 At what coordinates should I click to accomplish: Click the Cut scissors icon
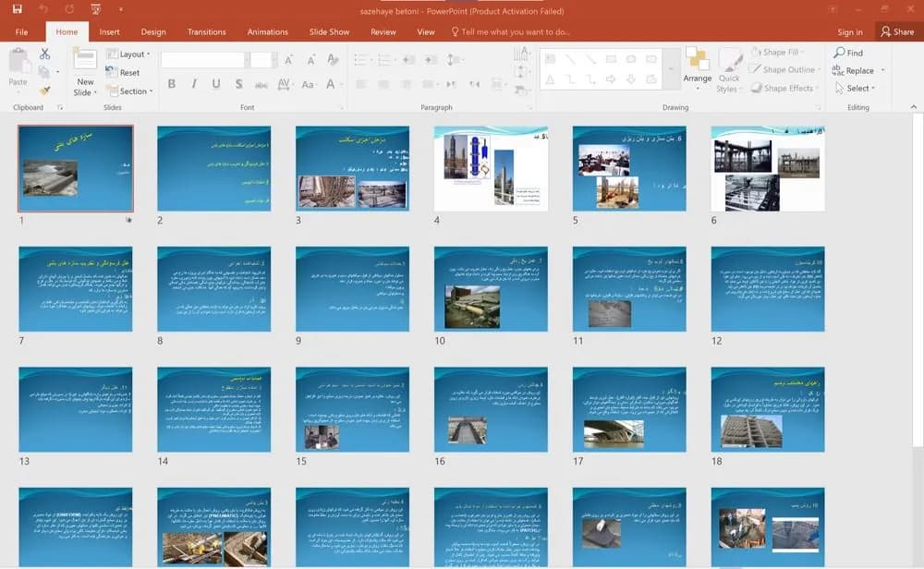tap(44, 54)
